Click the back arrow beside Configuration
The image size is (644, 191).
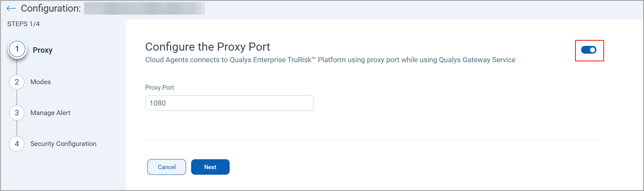coord(12,8)
